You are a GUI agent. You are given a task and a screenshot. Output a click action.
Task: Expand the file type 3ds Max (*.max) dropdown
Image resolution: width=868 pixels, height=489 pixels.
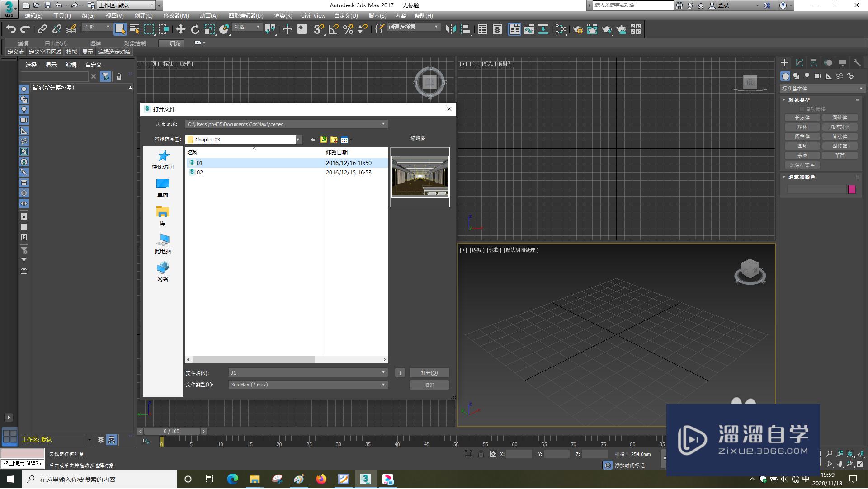[x=383, y=385]
